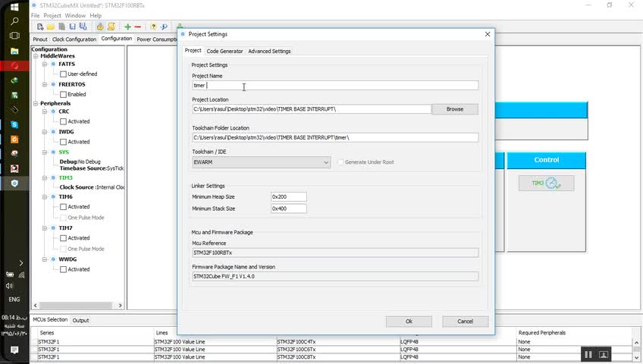Collapse the SYS tree node
Viewport: 643px width, 364px height.
[x=45, y=152]
